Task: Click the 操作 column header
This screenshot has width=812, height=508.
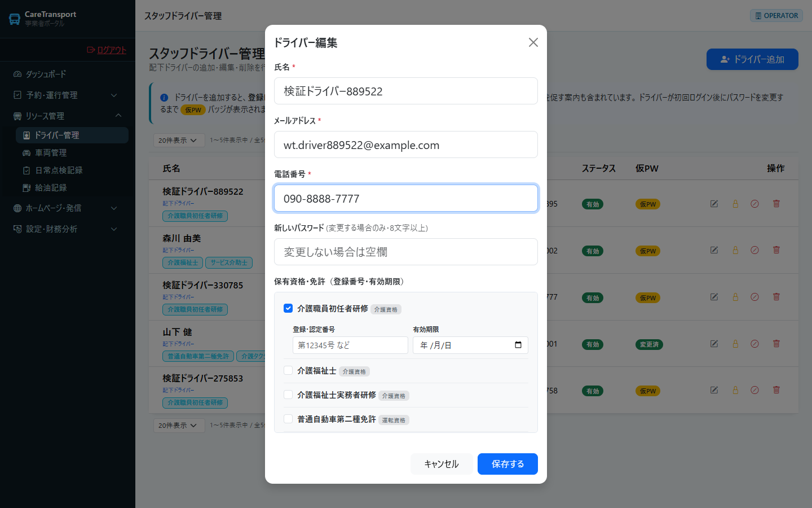Action: (776, 168)
